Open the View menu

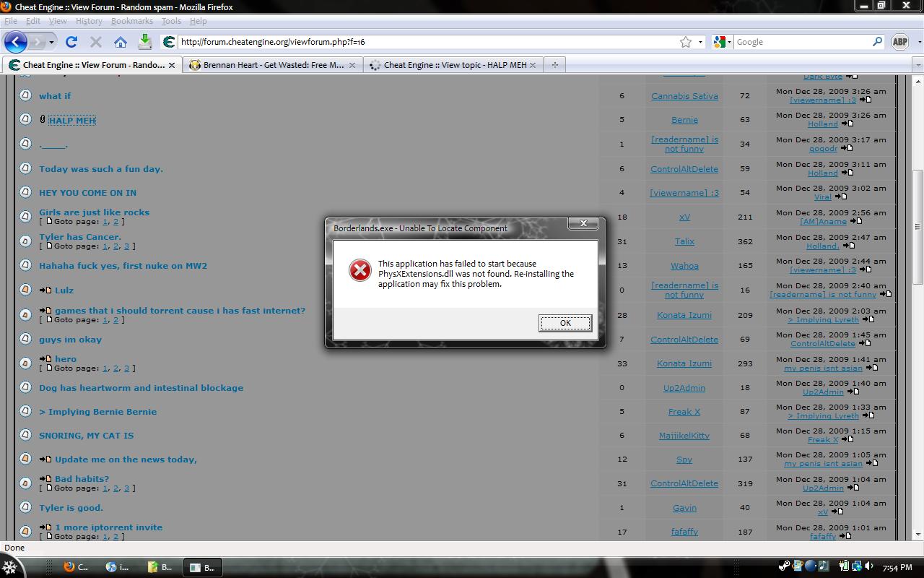tap(58, 21)
